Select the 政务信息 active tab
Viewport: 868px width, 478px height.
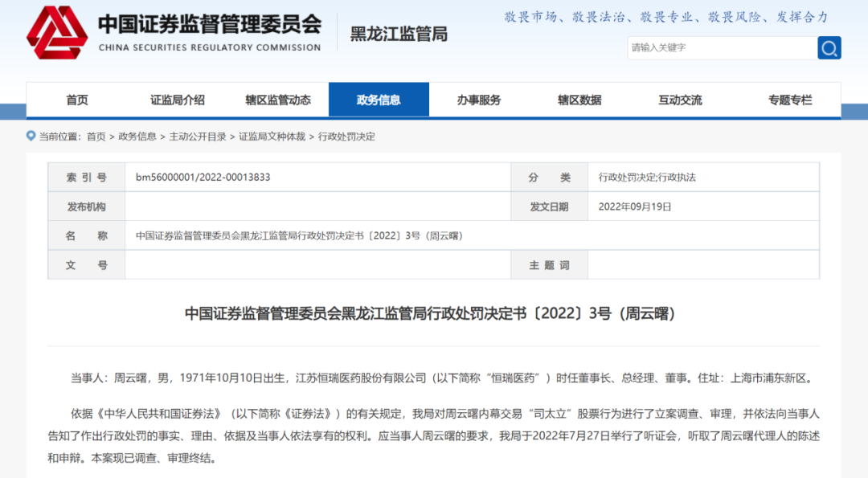tap(379, 100)
